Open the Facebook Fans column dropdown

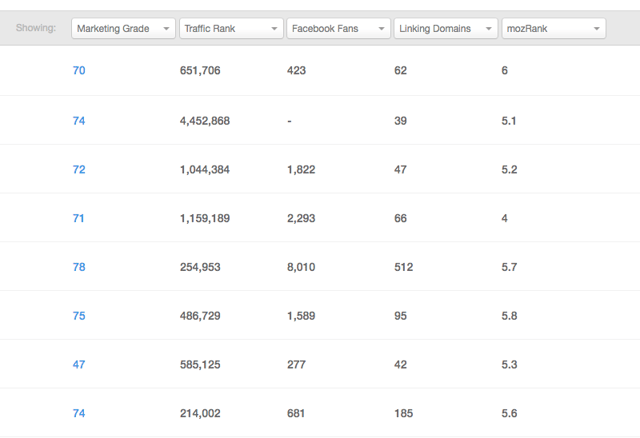338,29
